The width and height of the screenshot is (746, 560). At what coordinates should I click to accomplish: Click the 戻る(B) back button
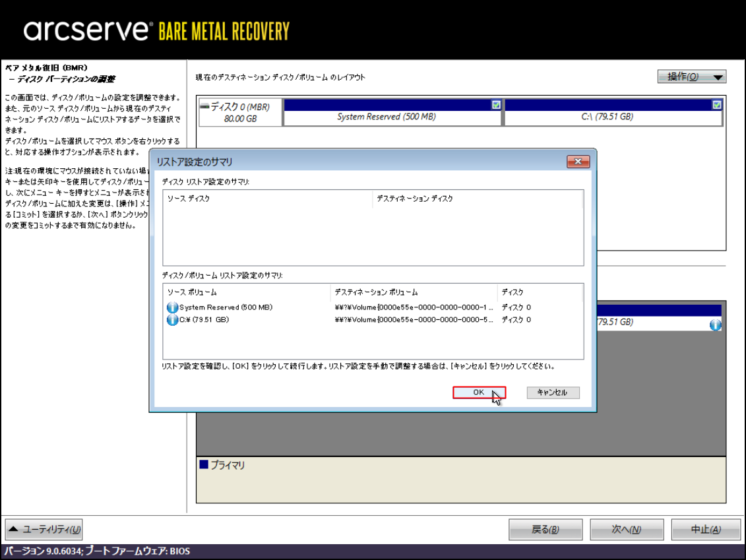point(545,530)
